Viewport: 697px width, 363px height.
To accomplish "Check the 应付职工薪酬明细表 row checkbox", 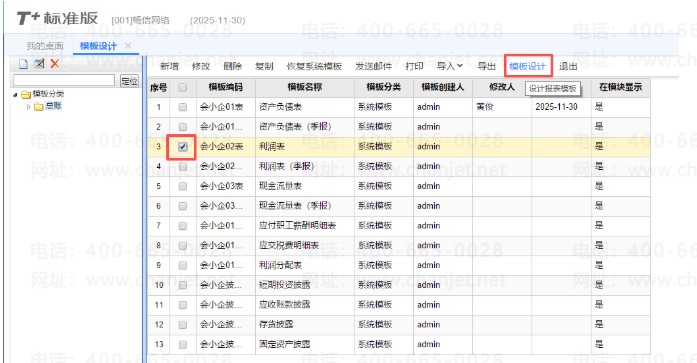I will [x=183, y=226].
